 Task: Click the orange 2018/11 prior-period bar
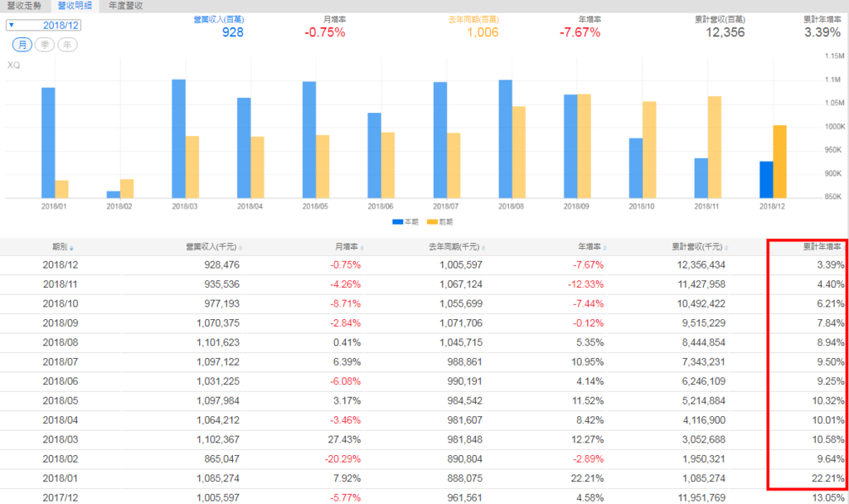pos(714,148)
